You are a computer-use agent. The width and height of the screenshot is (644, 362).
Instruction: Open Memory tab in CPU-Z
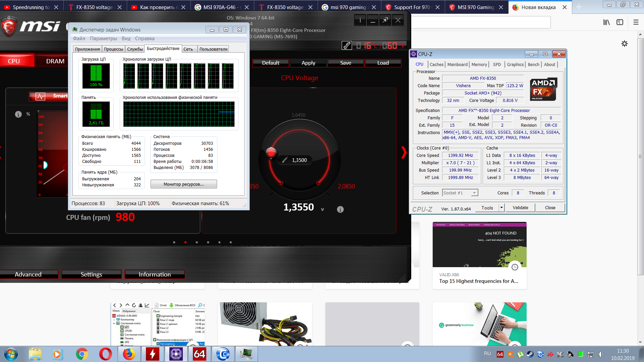click(x=479, y=65)
